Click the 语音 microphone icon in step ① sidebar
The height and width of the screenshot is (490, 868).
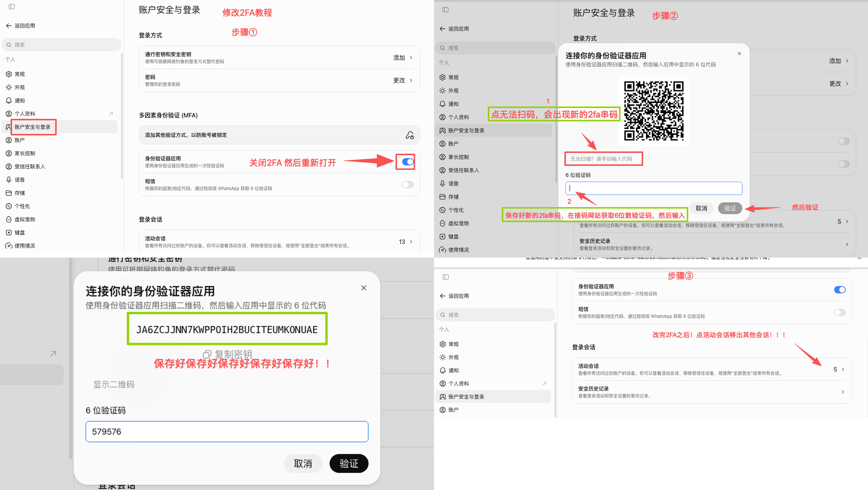(9, 180)
